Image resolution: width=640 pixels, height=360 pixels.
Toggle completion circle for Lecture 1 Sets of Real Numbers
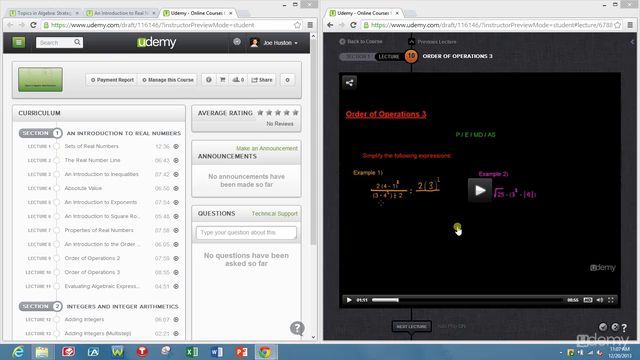click(x=56, y=146)
